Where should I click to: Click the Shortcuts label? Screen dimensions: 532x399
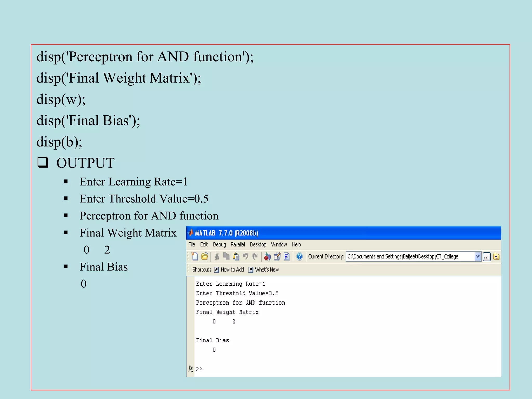[202, 270]
